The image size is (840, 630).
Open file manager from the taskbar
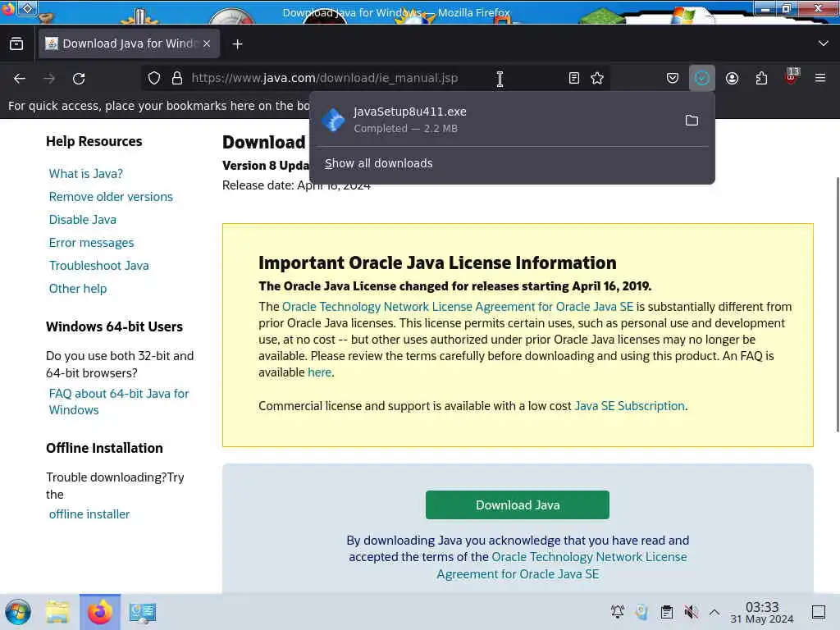point(57,612)
